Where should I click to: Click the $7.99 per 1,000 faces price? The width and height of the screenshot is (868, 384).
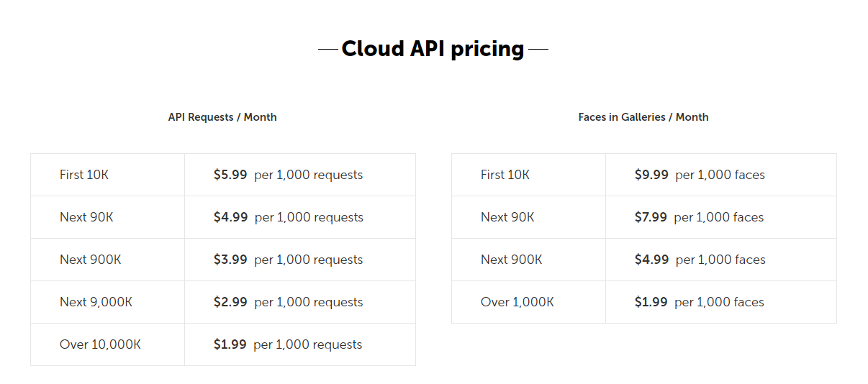pos(699,217)
